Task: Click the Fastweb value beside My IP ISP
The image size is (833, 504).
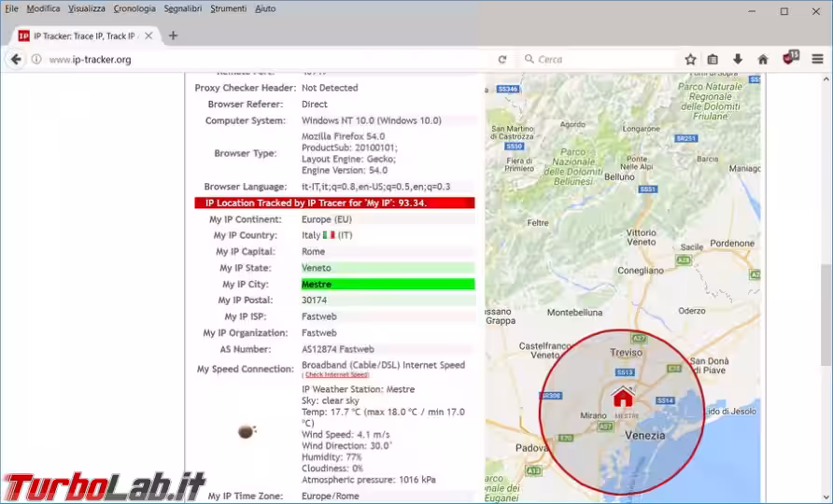Action: (x=319, y=316)
